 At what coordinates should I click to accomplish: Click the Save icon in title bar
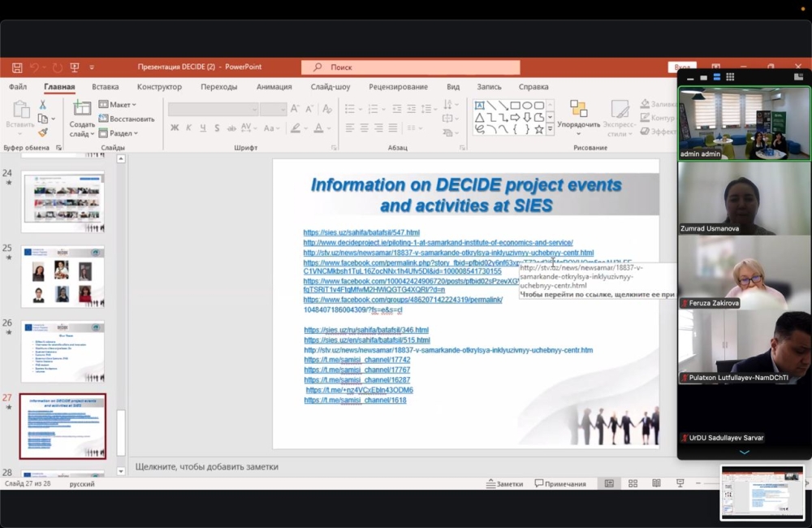click(15, 67)
